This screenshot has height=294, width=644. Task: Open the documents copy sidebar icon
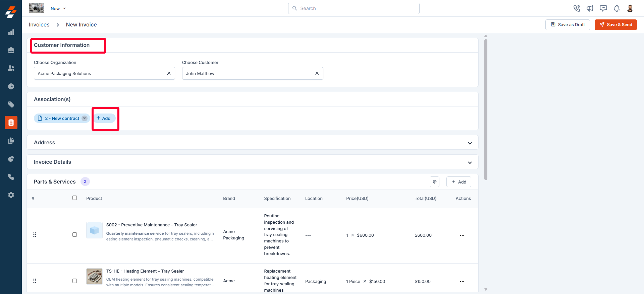[x=11, y=141]
